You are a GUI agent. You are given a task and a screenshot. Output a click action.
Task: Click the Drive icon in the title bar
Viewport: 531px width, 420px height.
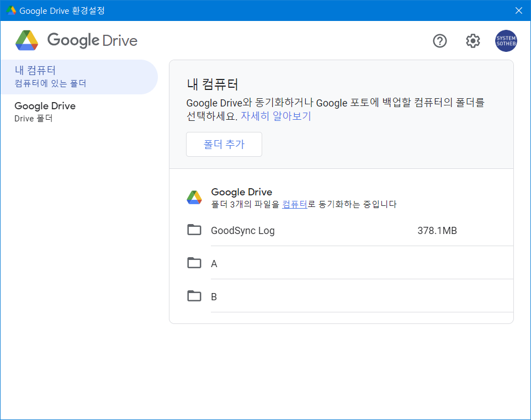point(11,10)
